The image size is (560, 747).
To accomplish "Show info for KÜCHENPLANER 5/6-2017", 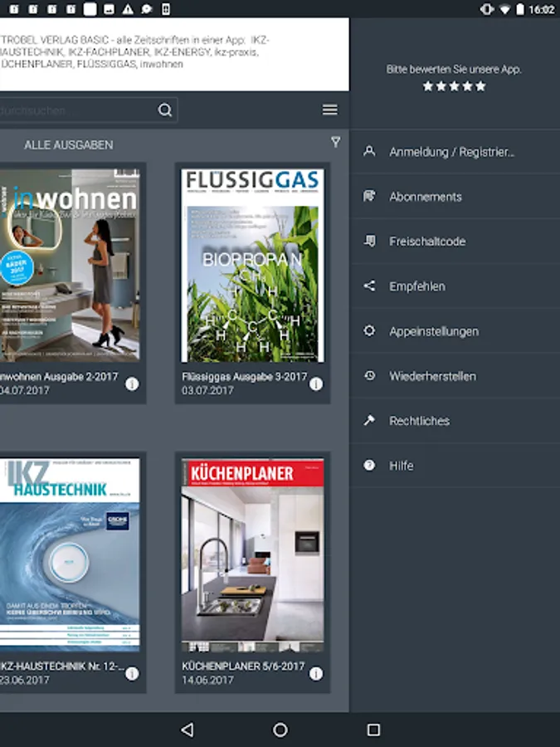I will 316,674.
